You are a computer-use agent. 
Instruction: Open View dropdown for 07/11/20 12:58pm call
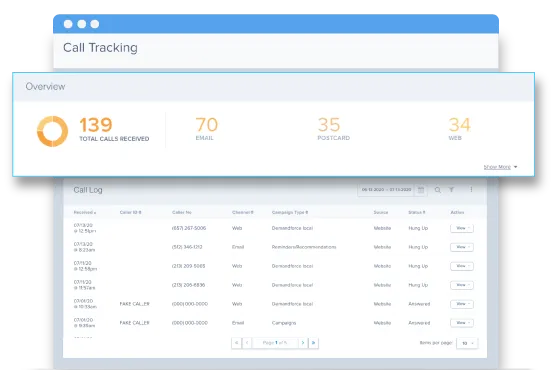tap(462, 266)
